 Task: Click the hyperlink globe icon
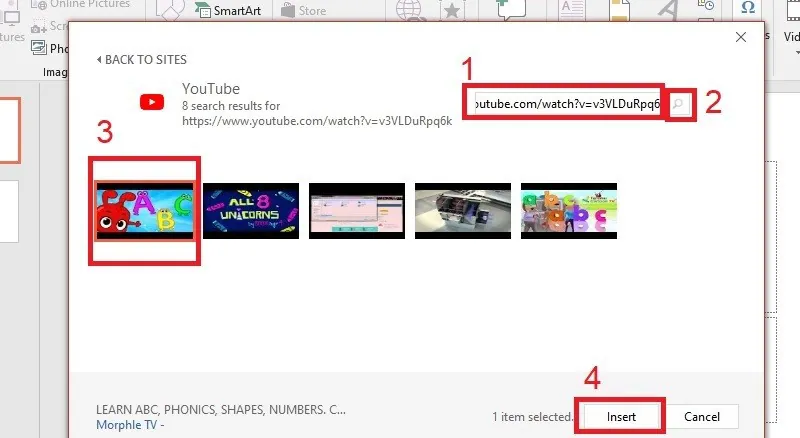coord(410,10)
